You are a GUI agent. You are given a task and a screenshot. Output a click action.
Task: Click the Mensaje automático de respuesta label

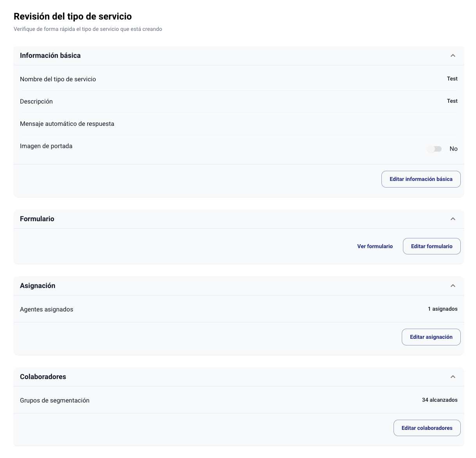tap(67, 123)
